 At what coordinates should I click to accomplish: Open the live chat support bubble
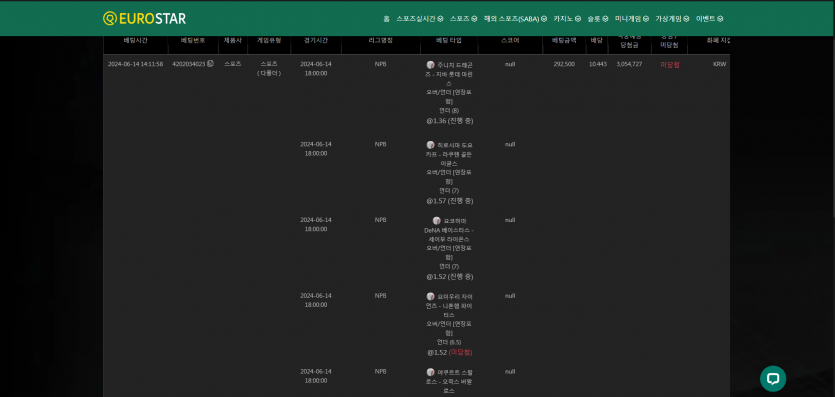click(773, 379)
